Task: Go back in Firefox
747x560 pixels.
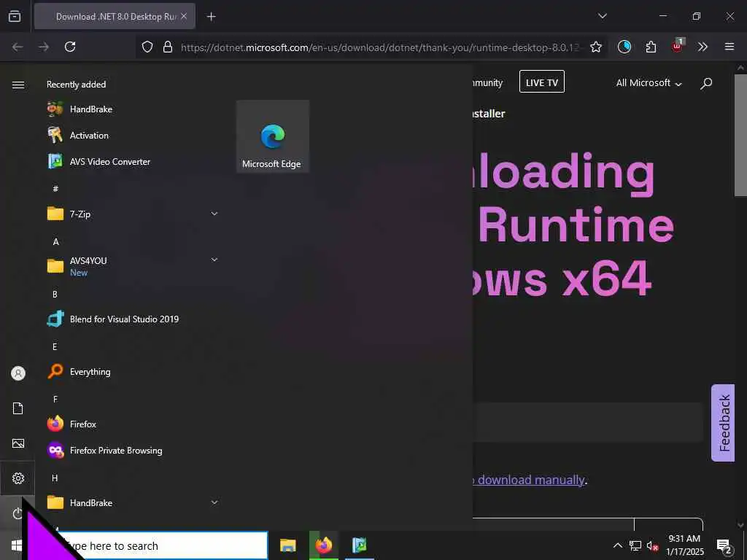Action: [x=18, y=47]
